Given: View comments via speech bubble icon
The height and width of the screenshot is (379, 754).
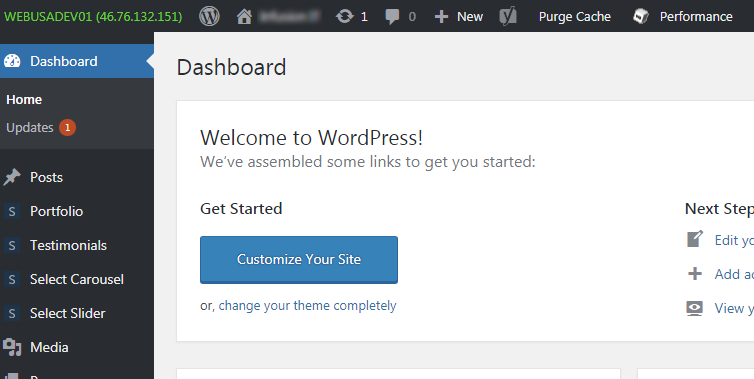Looking at the screenshot, I should (392, 17).
